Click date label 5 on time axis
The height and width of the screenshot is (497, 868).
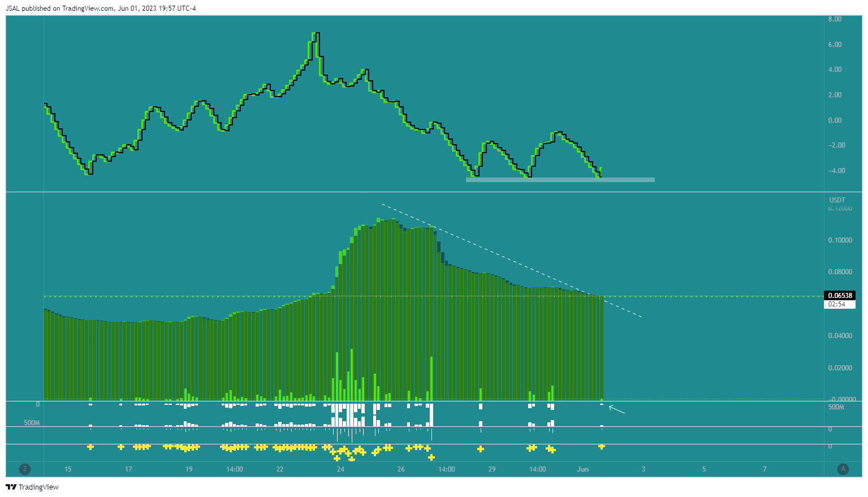click(x=704, y=469)
